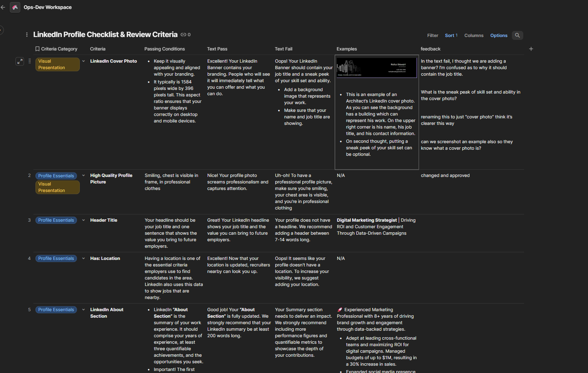Open the Columns settings

(x=474, y=35)
